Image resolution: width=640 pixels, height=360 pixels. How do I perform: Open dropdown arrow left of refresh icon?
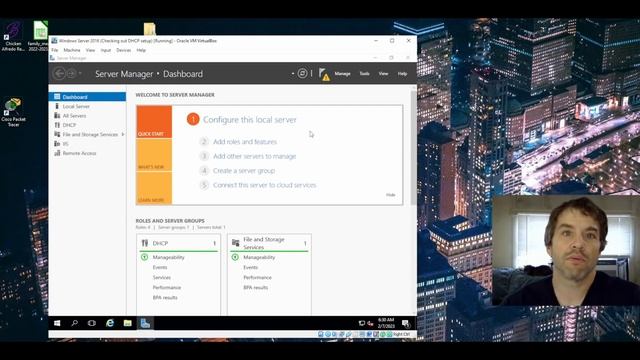tap(293, 74)
